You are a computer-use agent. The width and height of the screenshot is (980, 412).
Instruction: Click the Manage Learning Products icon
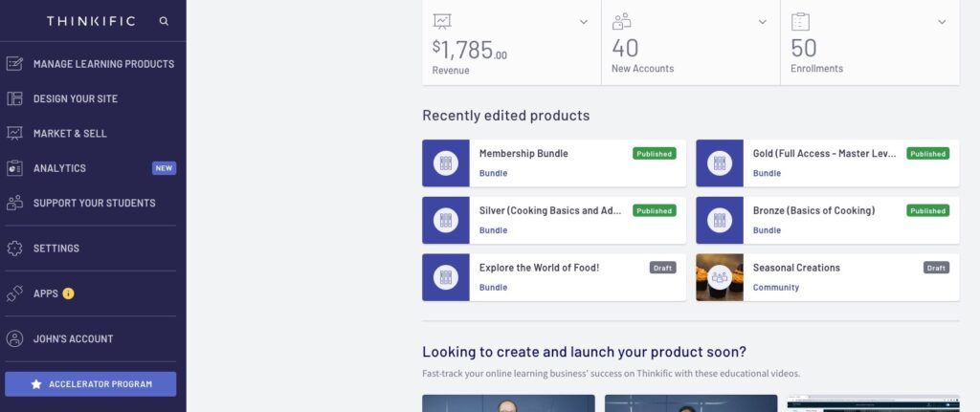click(14, 64)
